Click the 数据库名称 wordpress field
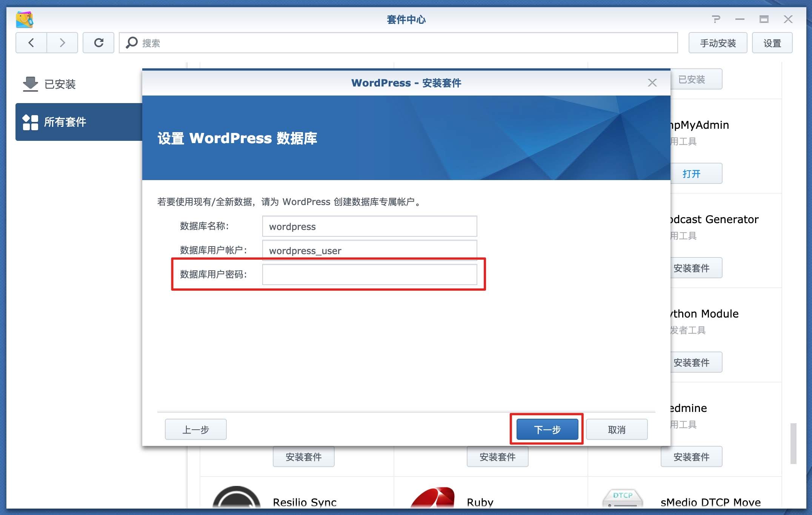Image resolution: width=812 pixels, height=515 pixels. [x=369, y=226]
